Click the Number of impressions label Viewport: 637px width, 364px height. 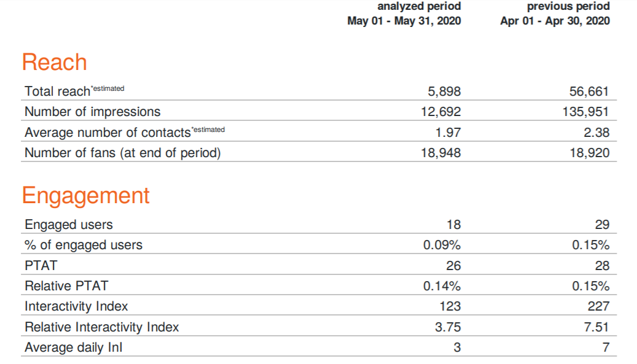pos(92,112)
